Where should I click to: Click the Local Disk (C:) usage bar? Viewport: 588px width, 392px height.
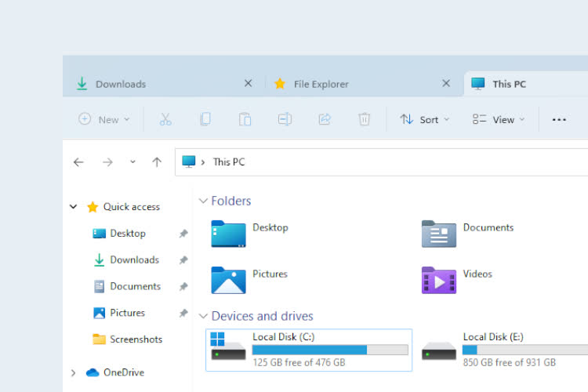[x=330, y=350]
